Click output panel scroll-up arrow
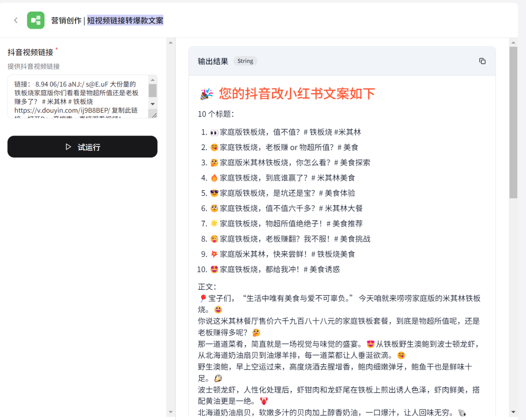Viewport: 526px width, 420px height. pyautogui.click(x=513, y=43)
